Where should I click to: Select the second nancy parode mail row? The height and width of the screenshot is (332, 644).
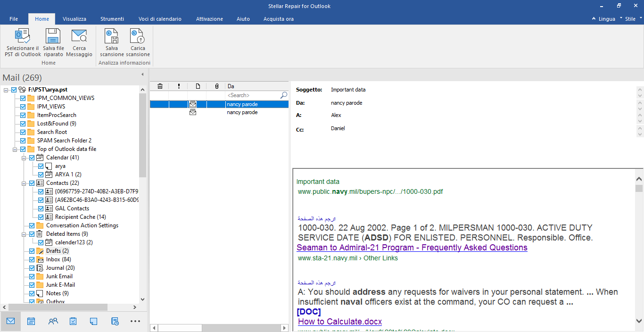point(219,113)
